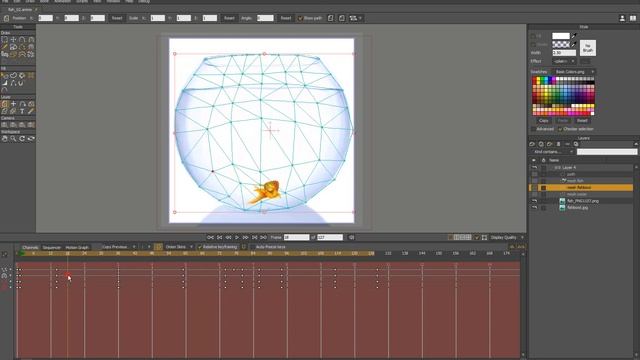Click the checkered Stroke color swatch
The image size is (640, 360).
click(560, 44)
